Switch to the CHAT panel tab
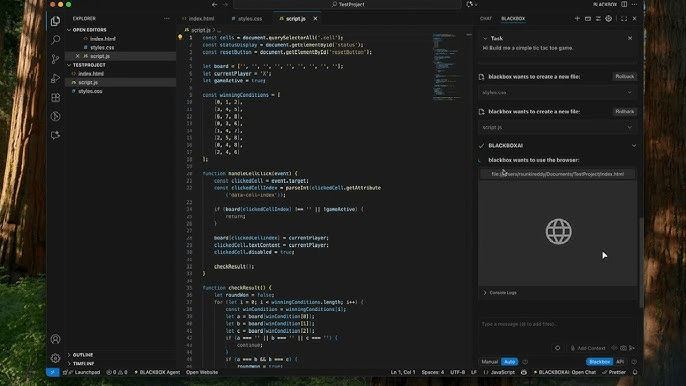This screenshot has height=386, width=686. coord(486,18)
